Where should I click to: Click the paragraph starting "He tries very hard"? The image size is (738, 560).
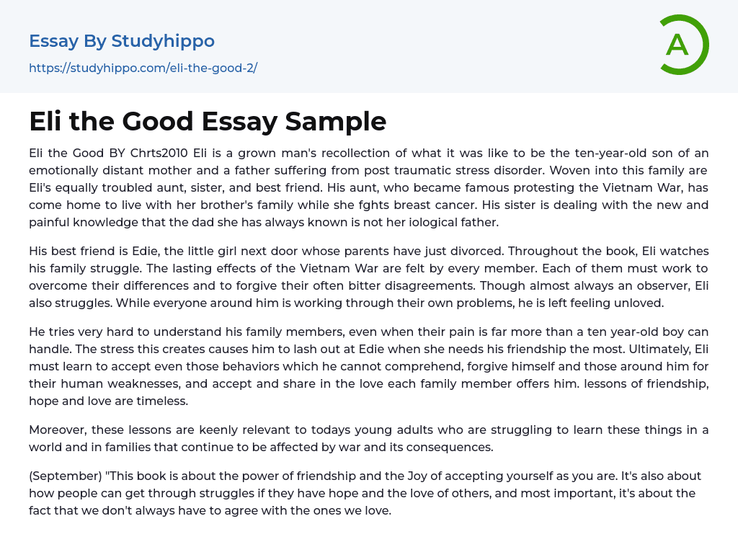point(368,366)
